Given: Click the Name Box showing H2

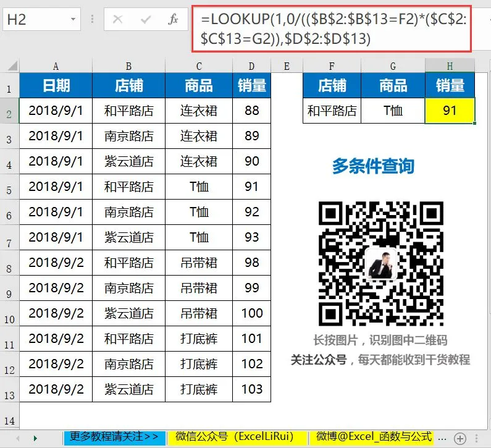Looking at the screenshot, I should click(x=41, y=19).
